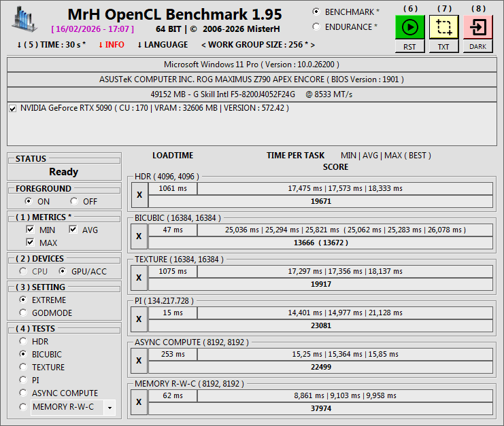The height and width of the screenshot is (426, 504).
Task: Click X button in TEXTURE result row
Action: click(x=139, y=278)
